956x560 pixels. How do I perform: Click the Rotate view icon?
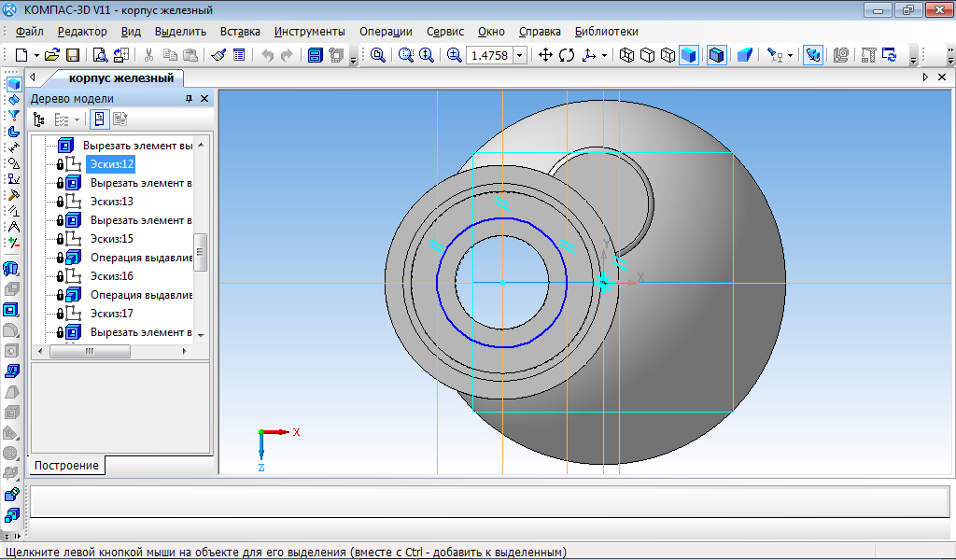567,55
